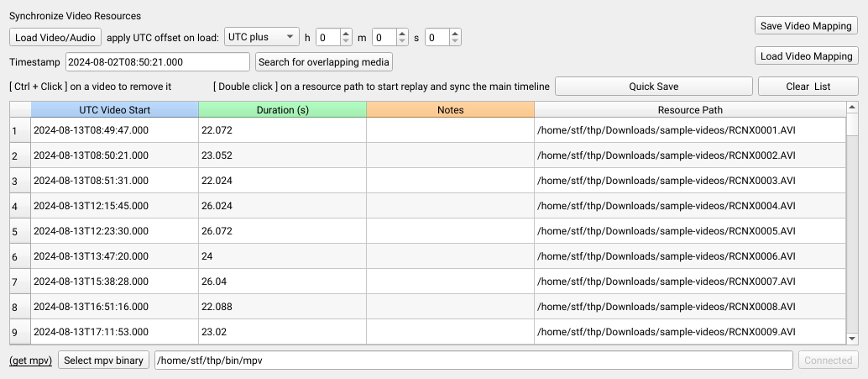Open the (get mpv) link
This screenshot has width=868, height=379.
30,361
